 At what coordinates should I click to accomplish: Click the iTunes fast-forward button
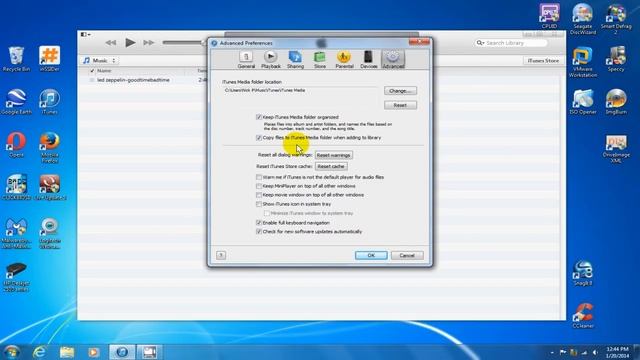(x=149, y=42)
